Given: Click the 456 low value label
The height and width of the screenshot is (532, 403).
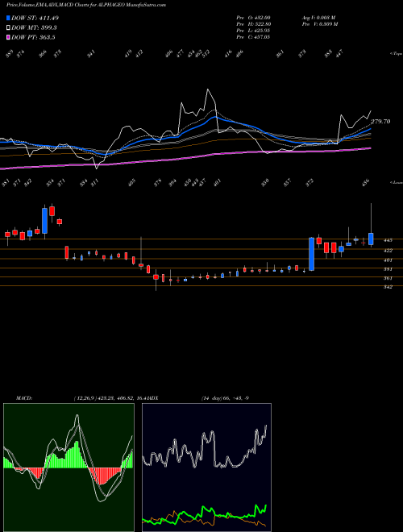Looking at the screenshot, I should [366, 182].
